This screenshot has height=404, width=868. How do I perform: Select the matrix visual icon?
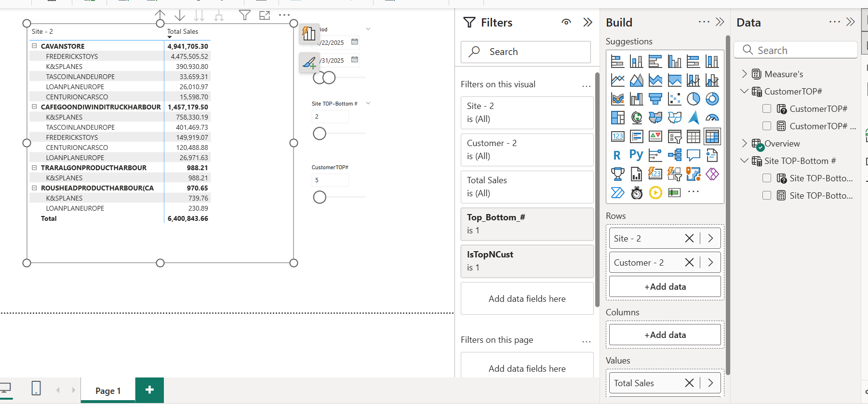click(712, 136)
